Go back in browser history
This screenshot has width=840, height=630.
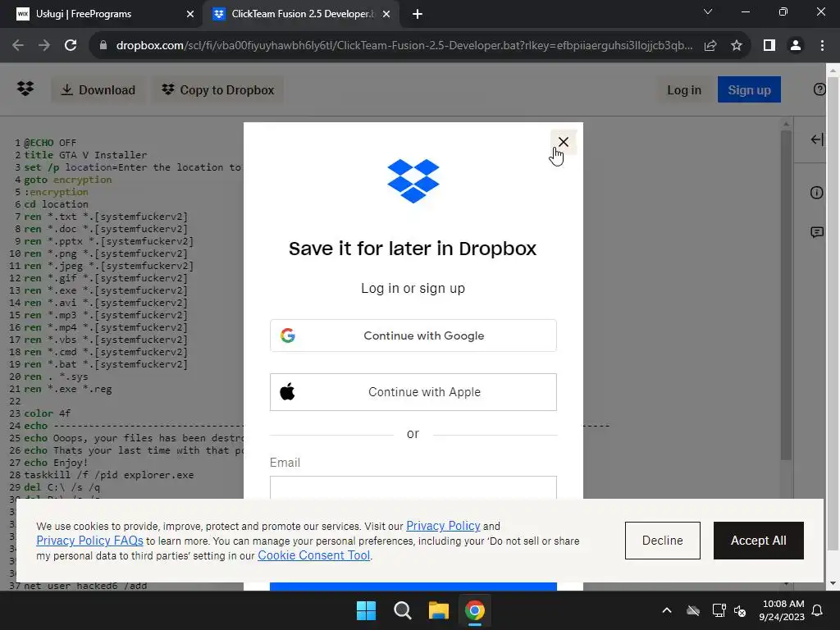tap(18, 46)
